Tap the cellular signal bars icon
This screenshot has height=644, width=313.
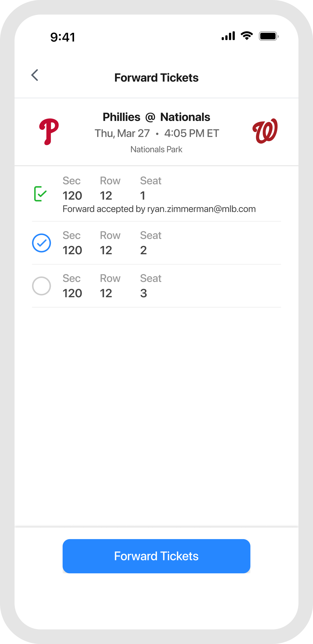pyautogui.click(x=228, y=36)
